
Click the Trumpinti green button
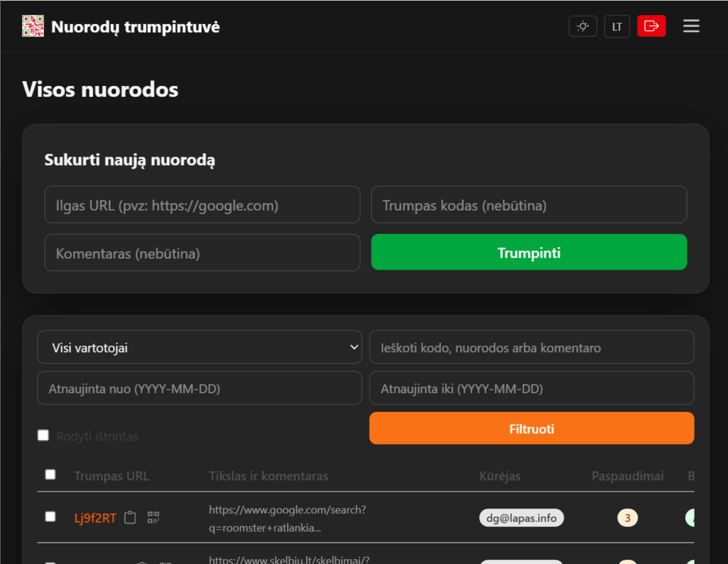coord(529,252)
